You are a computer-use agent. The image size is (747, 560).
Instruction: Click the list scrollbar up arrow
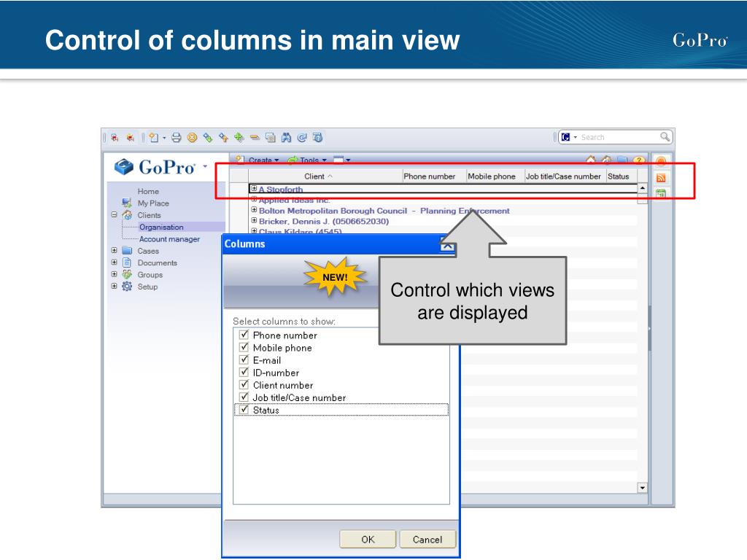tap(642, 188)
